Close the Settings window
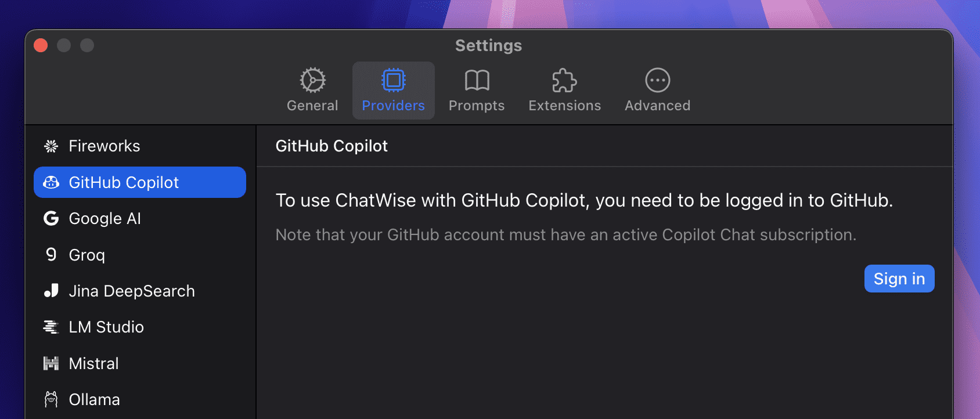 [41, 45]
